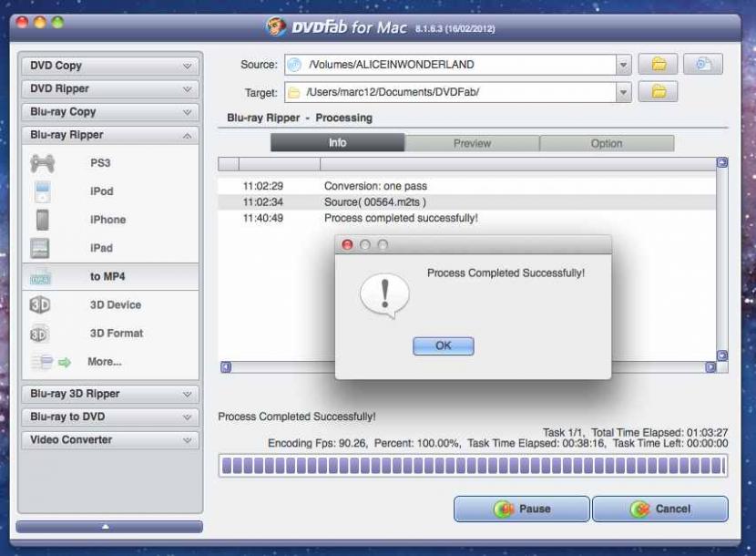The height and width of the screenshot is (556, 756).
Task: Click the Pause button
Action: [521, 510]
